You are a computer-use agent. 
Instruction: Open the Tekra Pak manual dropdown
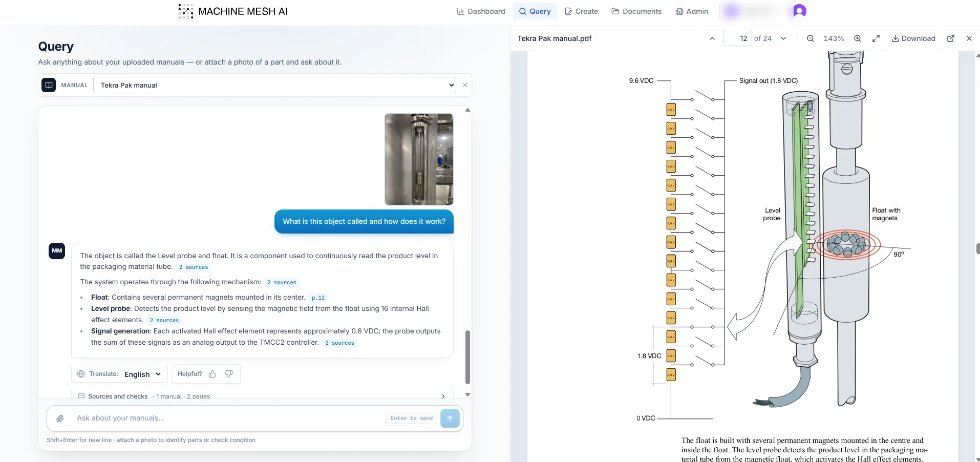pos(274,85)
